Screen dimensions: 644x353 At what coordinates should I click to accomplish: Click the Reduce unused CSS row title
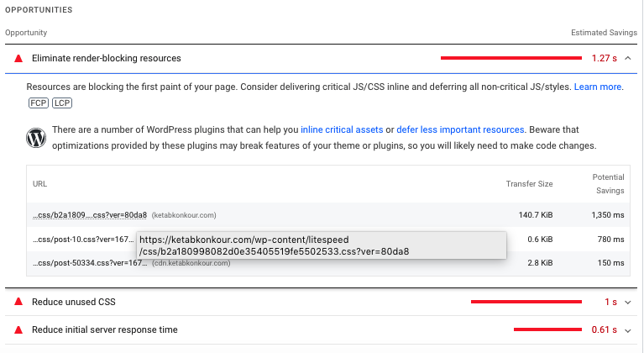[x=74, y=302]
